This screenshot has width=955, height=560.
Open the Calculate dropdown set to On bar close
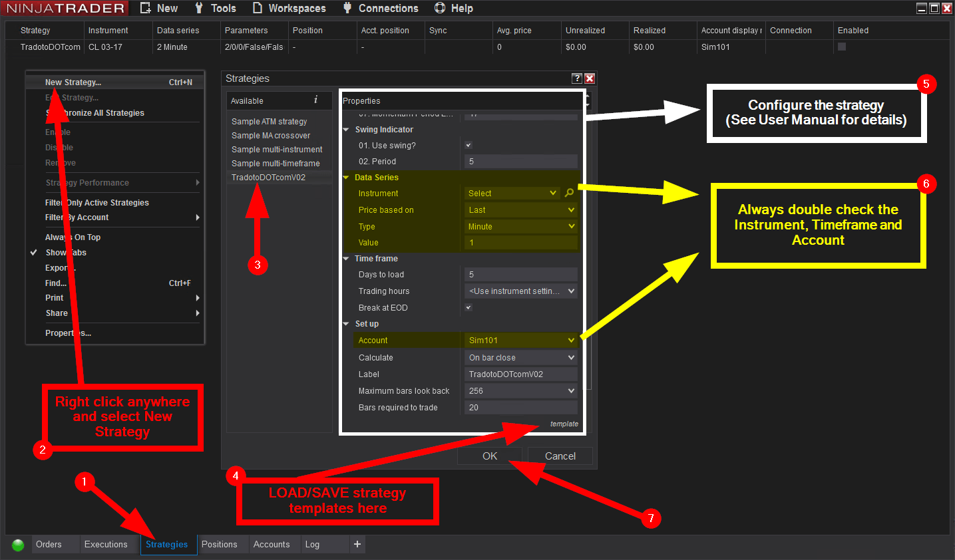(x=521, y=358)
